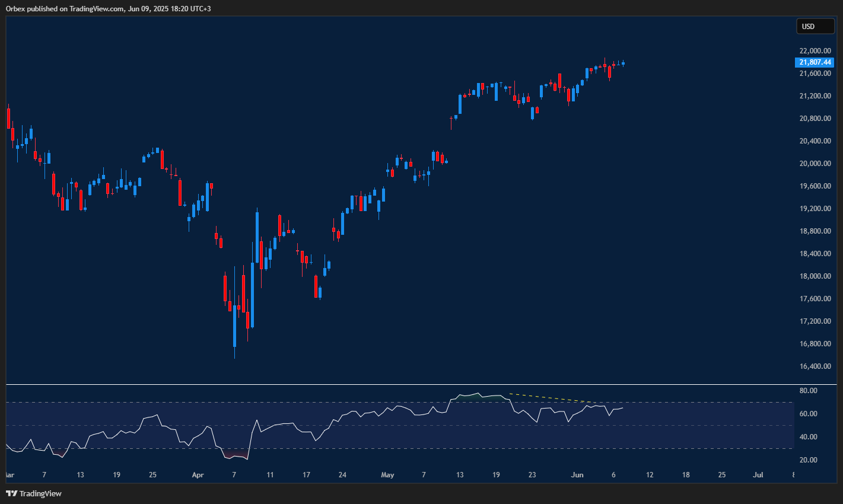
Task: Click the Jul label on the time axis
Action: coord(758,475)
